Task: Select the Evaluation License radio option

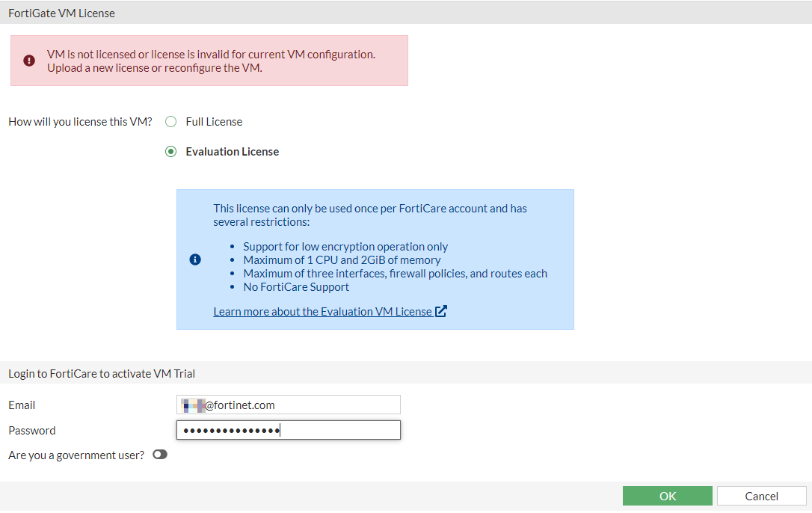Action: point(171,152)
